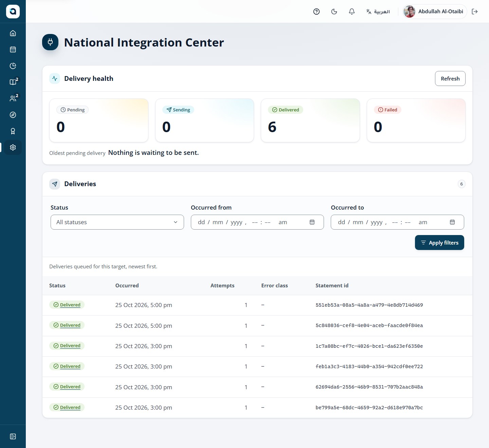Image resolution: width=489 pixels, height=448 pixels.
Task: Open the compass icon in sidebar
Action: pos(13,115)
